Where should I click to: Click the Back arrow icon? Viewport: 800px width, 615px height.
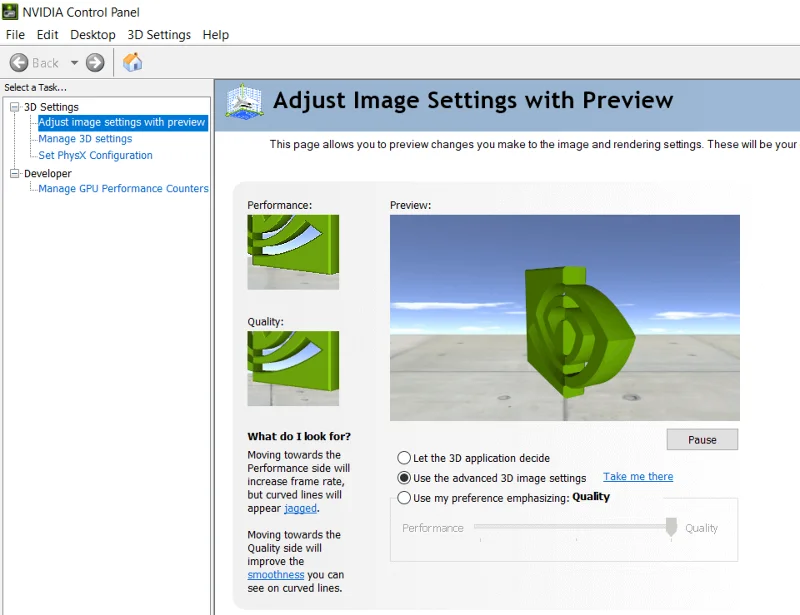(x=19, y=63)
